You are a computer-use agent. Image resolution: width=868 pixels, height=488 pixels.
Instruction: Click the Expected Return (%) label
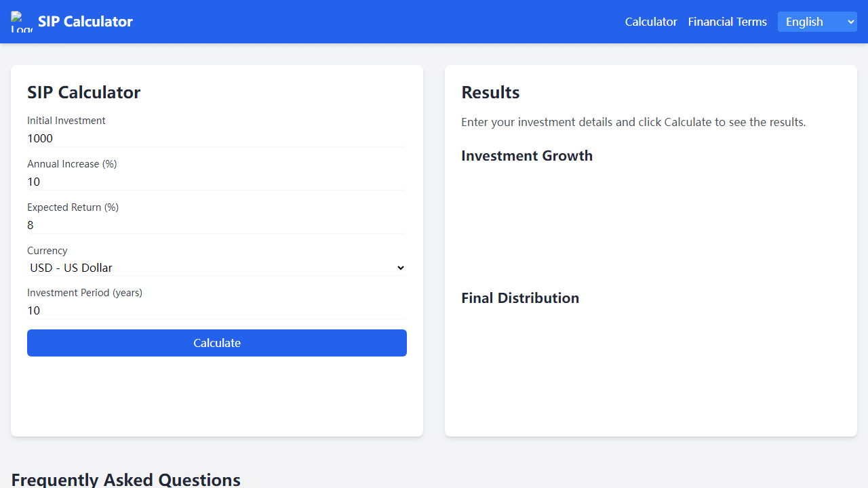(73, 207)
